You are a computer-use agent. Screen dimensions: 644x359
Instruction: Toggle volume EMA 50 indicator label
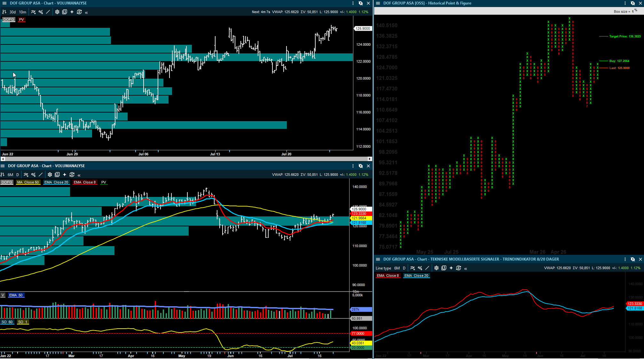pyautogui.click(x=16, y=295)
